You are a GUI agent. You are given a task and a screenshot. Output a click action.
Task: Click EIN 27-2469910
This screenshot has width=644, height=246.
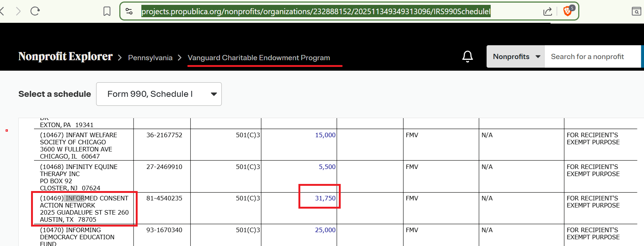164,167
